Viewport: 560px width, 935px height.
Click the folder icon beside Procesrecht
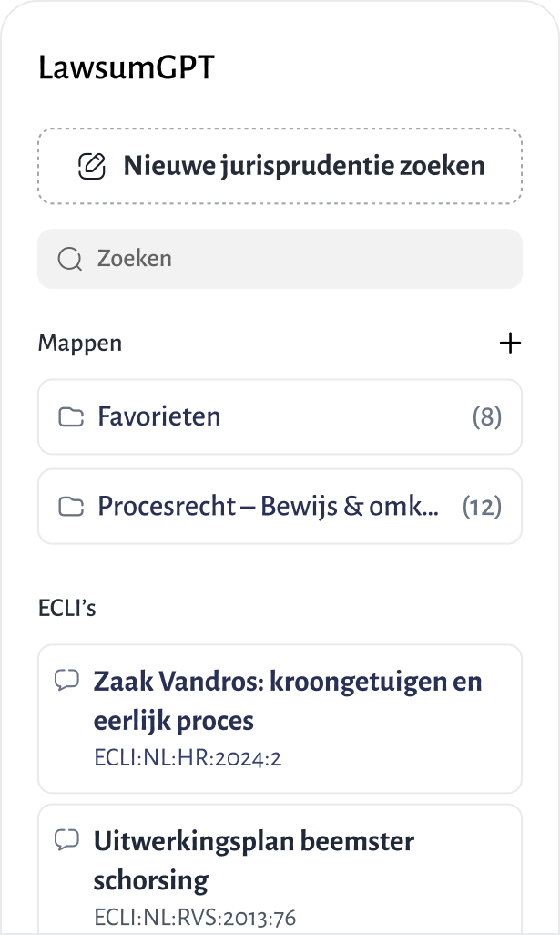pos(71,507)
